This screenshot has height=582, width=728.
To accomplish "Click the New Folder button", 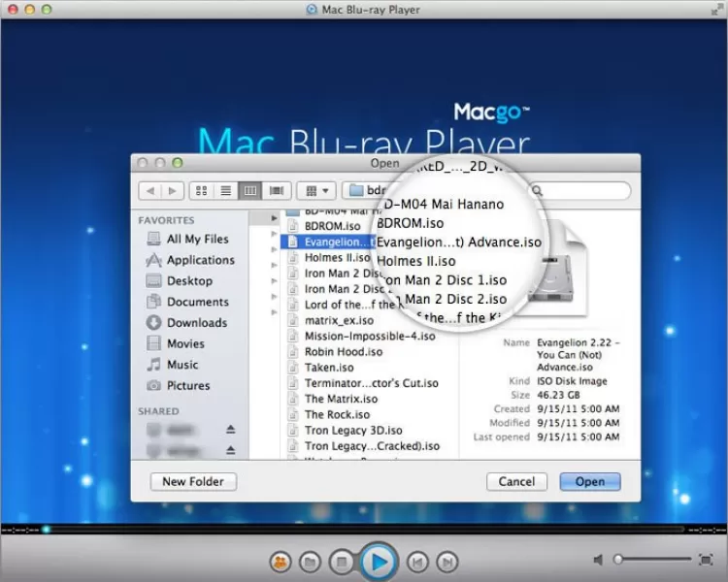I will [193, 482].
